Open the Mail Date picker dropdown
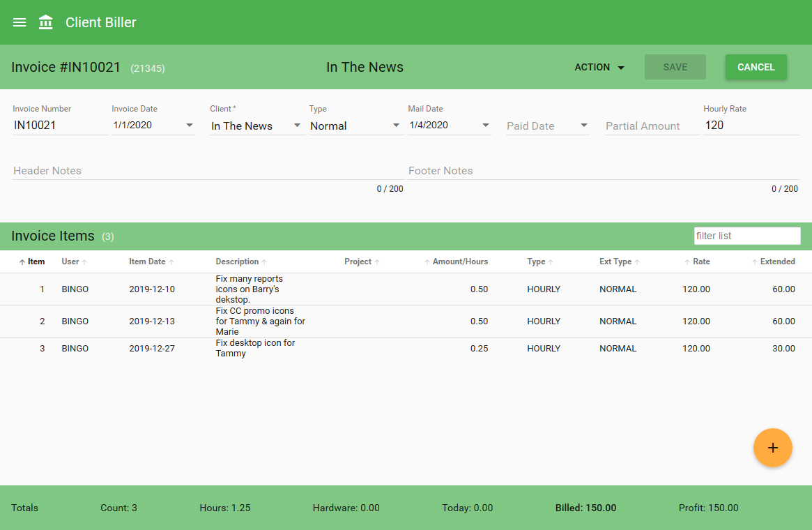The image size is (812, 530). (486, 126)
